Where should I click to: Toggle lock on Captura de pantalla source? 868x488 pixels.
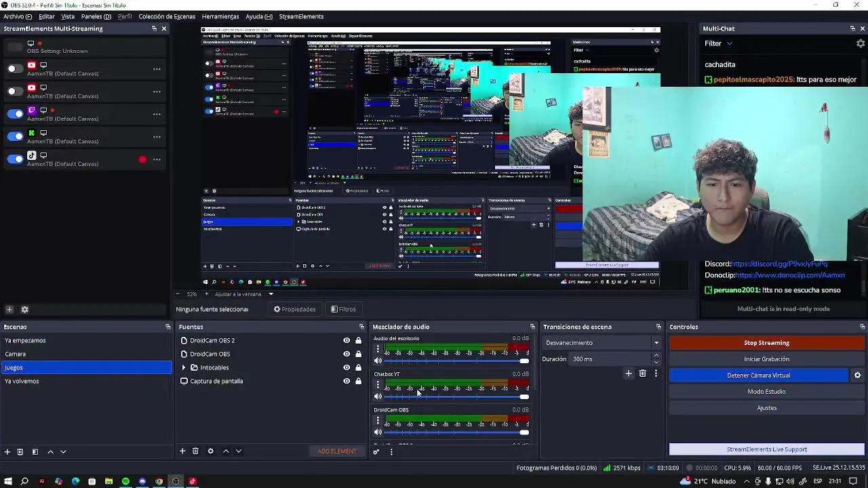coord(358,381)
